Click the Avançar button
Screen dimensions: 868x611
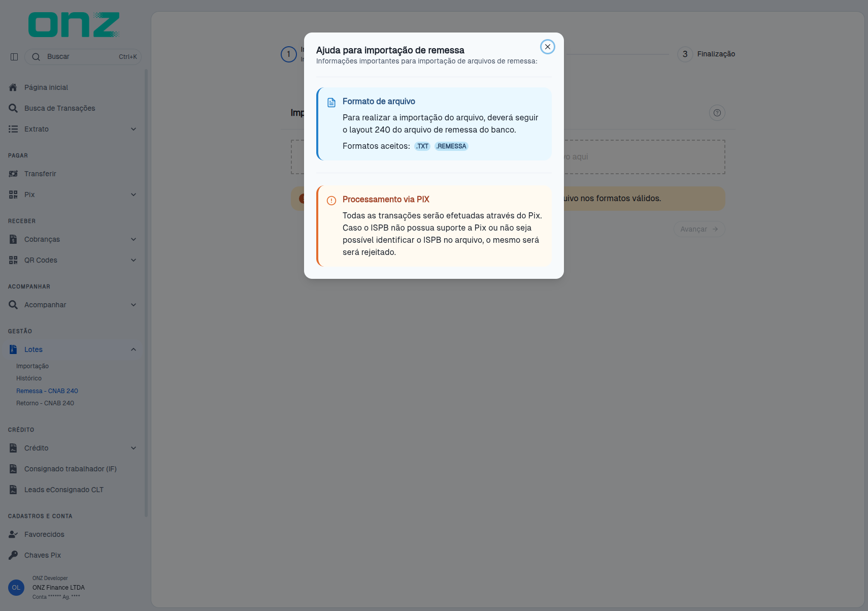click(x=699, y=229)
